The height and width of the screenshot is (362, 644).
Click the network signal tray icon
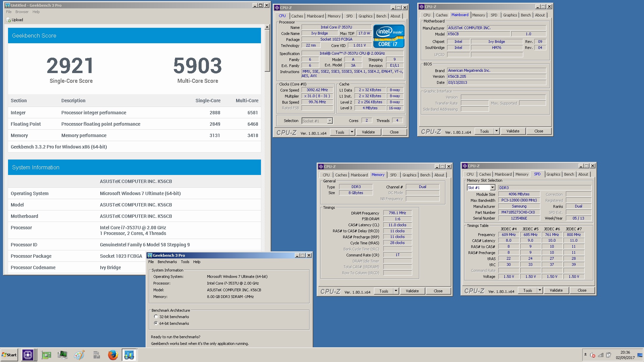[601, 355]
